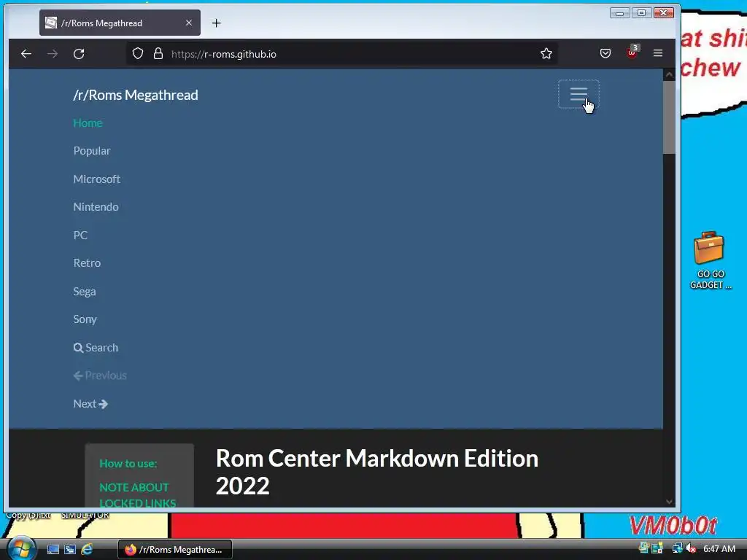Screen dimensions: 747x560
Task: Launch Internet Explorer from quick launch
Action: click(x=87, y=550)
